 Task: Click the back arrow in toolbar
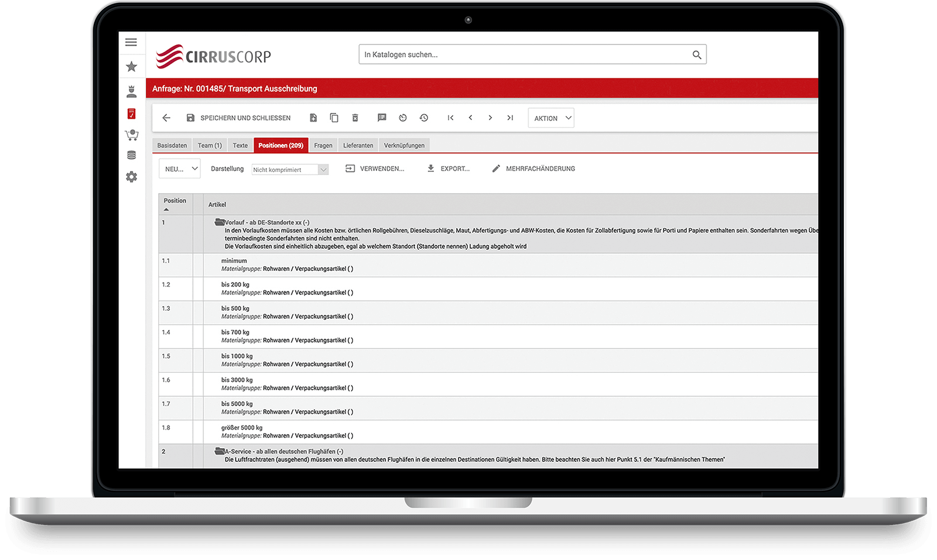166,118
